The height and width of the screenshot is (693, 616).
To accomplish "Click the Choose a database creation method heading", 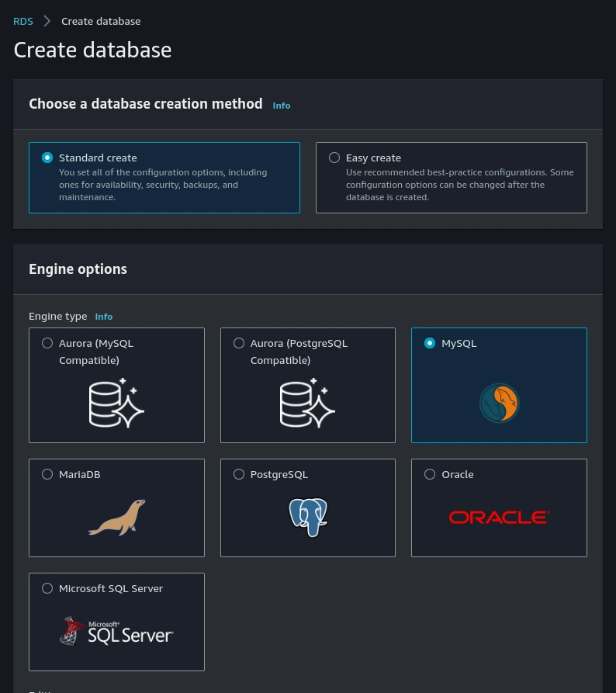I will tap(145, 104).
